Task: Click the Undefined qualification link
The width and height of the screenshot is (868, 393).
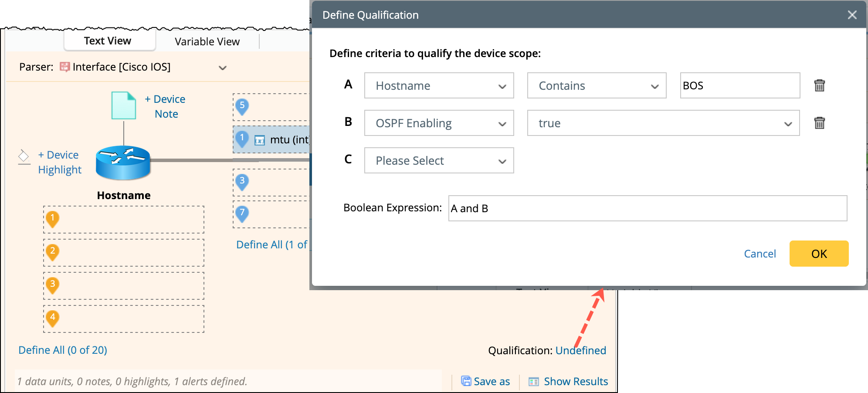Action: click(x=580, y=350)
